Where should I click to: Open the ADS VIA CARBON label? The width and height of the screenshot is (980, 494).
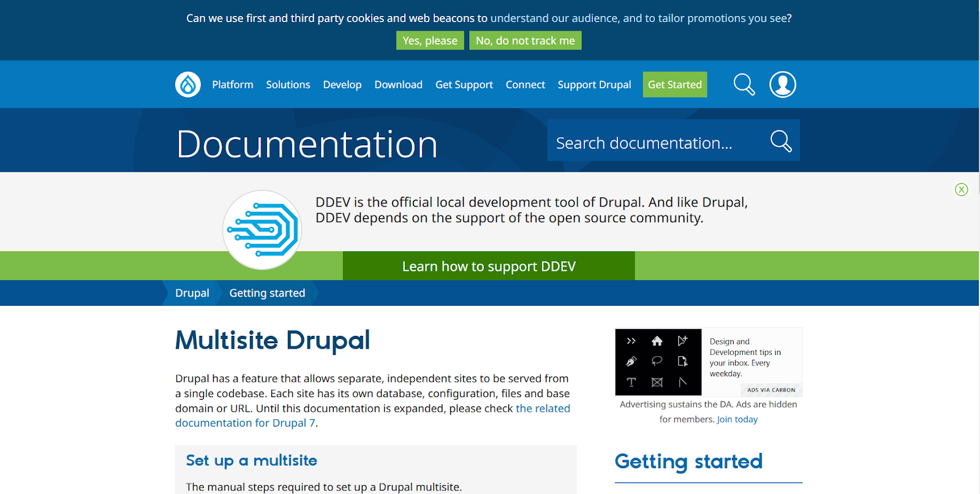[x=771, y=390]
